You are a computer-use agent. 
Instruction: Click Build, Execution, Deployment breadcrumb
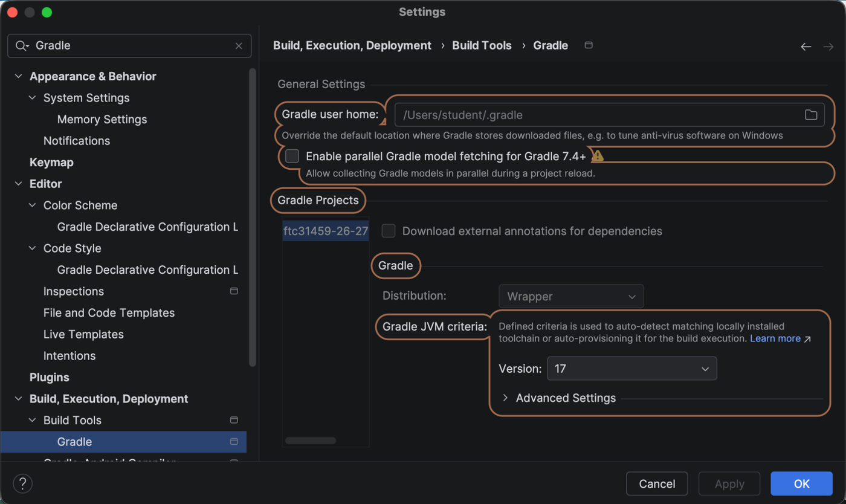pos(352,45)
